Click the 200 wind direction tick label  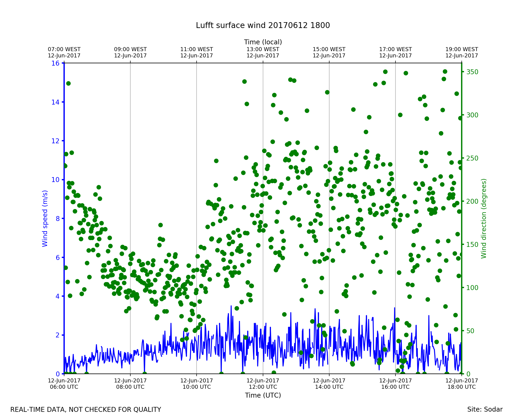click(x=472, y=202)
